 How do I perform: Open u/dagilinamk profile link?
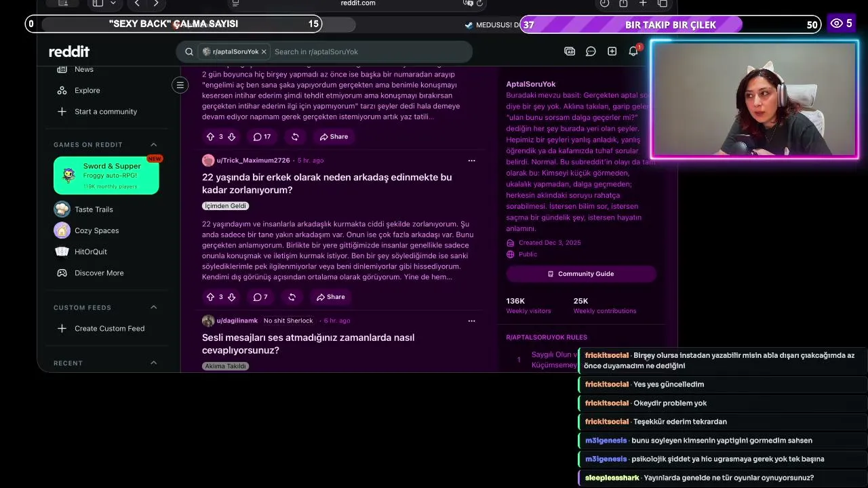click(x=237, y=321)
